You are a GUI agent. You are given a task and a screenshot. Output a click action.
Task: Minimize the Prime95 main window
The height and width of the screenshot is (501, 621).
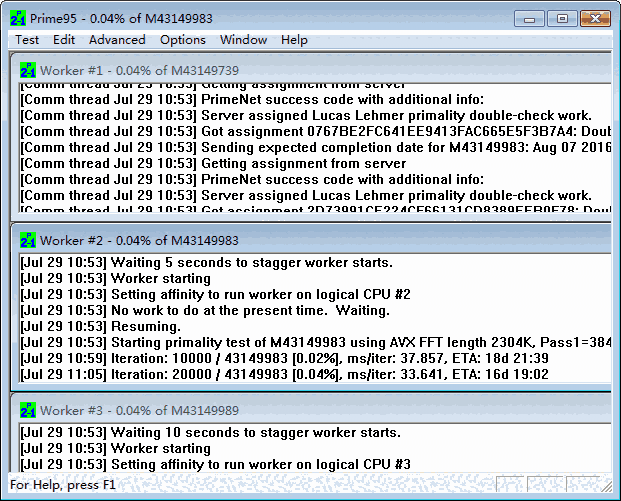tap(530, 18)
